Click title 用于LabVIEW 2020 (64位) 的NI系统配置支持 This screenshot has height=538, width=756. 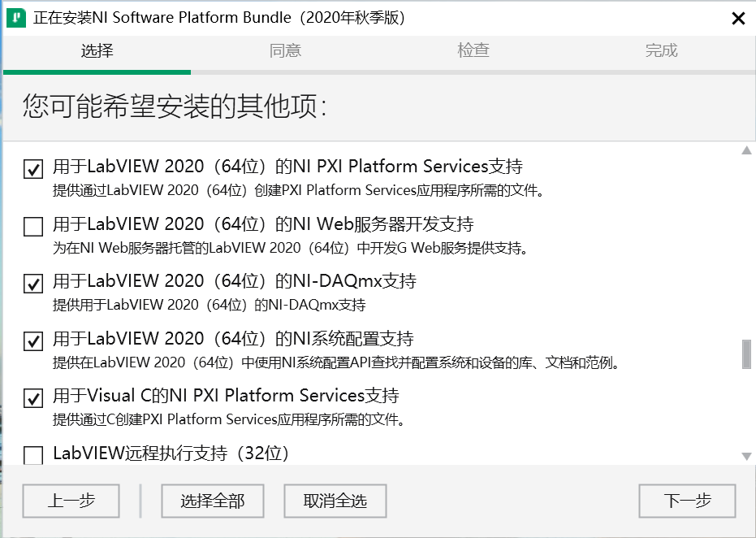coord(233,338)
